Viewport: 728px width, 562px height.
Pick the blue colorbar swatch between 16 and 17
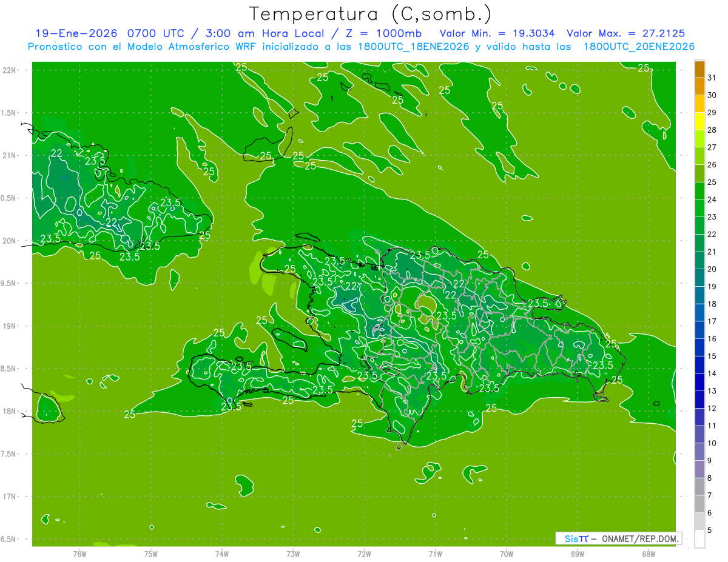(699, 330)
